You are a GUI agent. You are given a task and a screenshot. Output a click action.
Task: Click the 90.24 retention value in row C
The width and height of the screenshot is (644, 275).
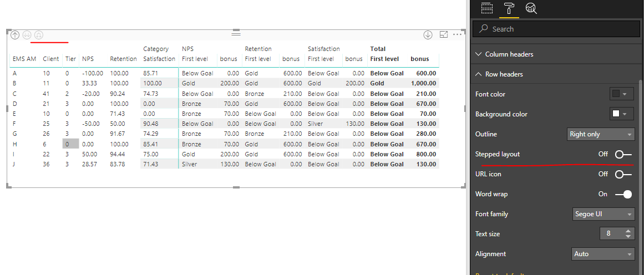(117, 94)
